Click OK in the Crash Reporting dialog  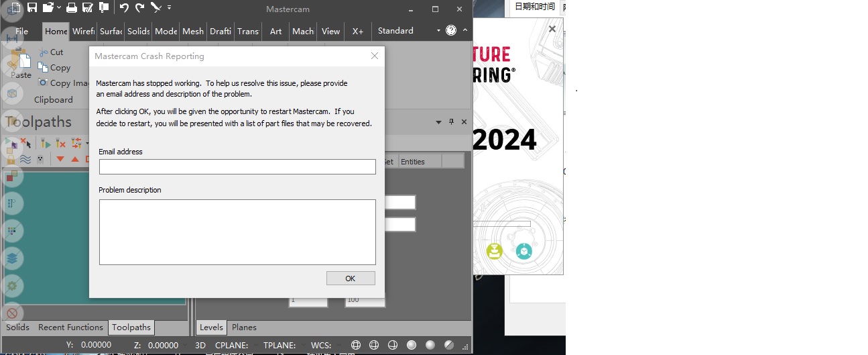(x=351, y=278)
